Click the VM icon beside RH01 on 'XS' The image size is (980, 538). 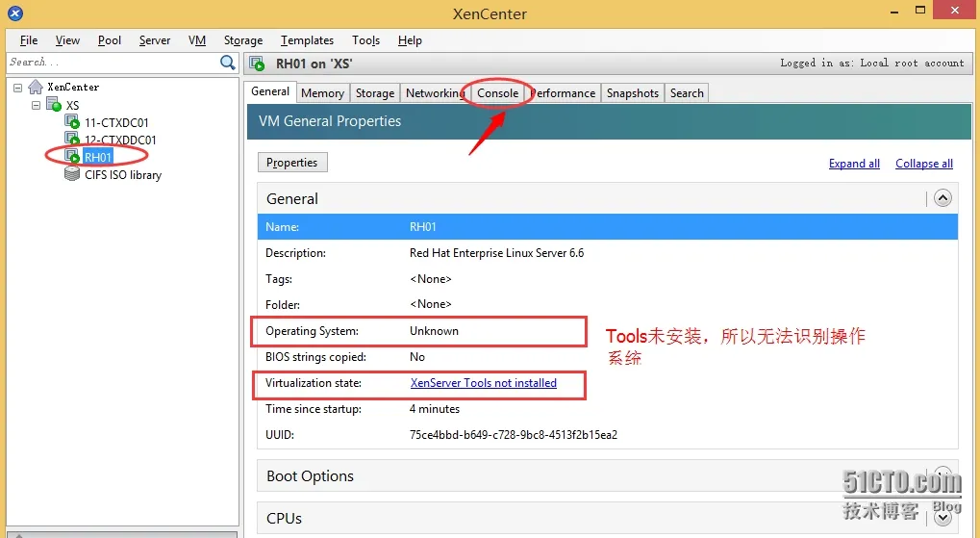[x=257, y=64]
